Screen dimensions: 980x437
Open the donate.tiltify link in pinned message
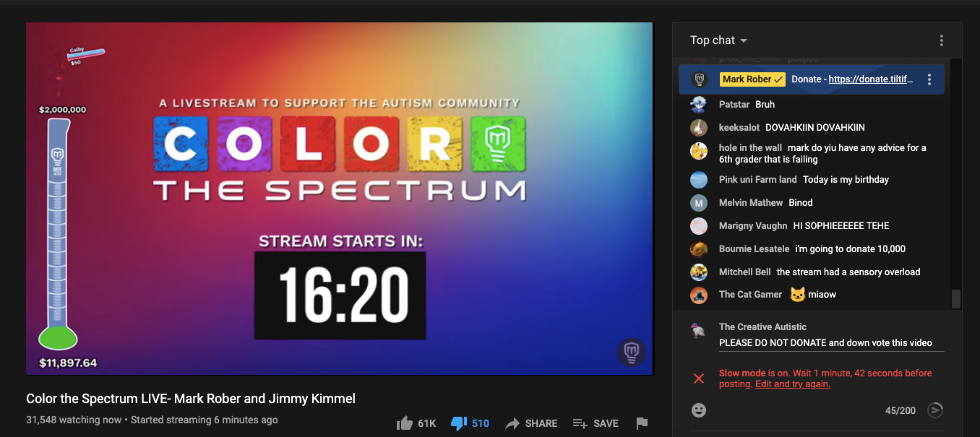click(870, 79)
